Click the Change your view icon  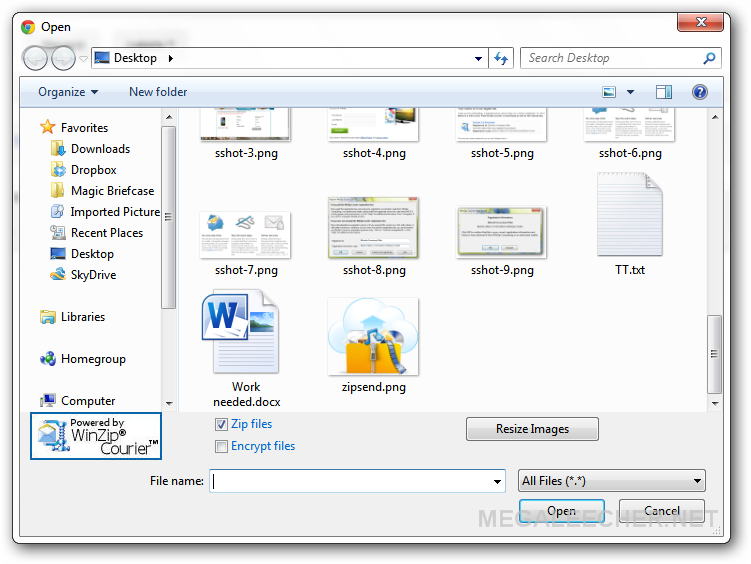[x=609, y=92]
